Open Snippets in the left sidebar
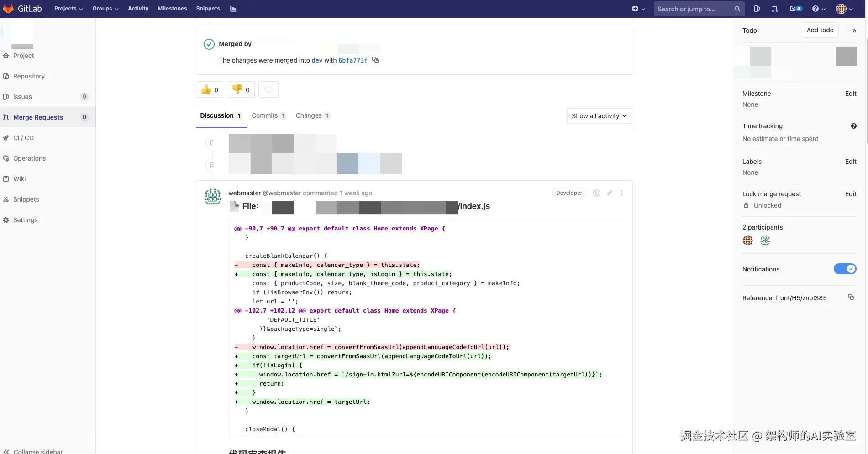Image resolution: width=868 pixels, height=454 pixels. click(26, 199)
